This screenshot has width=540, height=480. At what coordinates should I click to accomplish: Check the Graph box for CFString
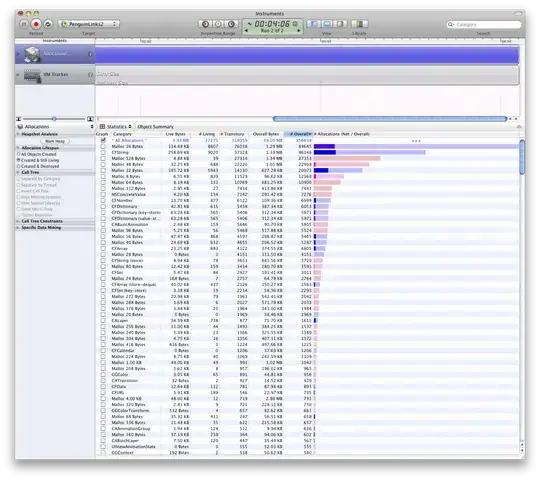click(103, 152)
